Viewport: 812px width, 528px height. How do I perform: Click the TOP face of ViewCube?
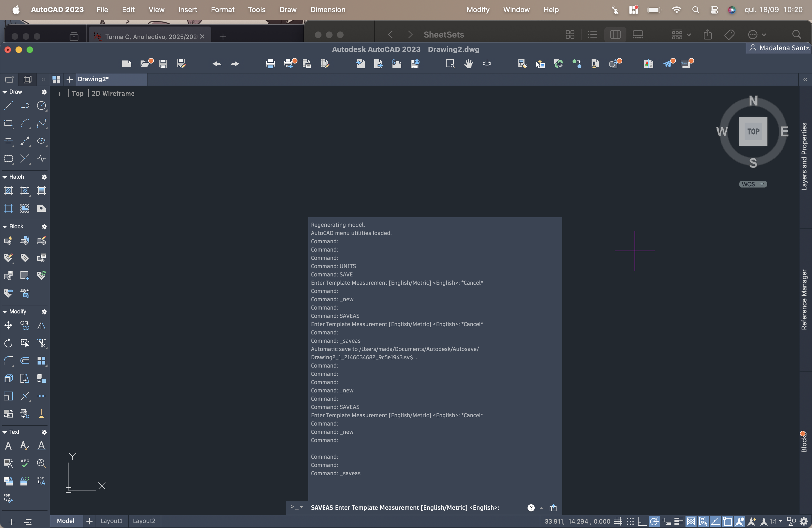tap(753, 131)
